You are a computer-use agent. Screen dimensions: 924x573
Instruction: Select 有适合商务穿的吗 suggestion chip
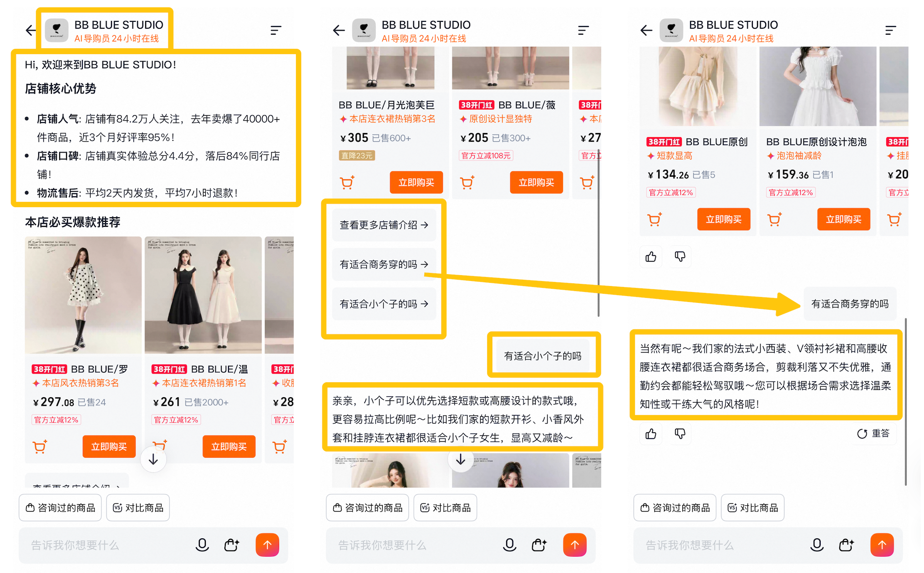(384, 264)
